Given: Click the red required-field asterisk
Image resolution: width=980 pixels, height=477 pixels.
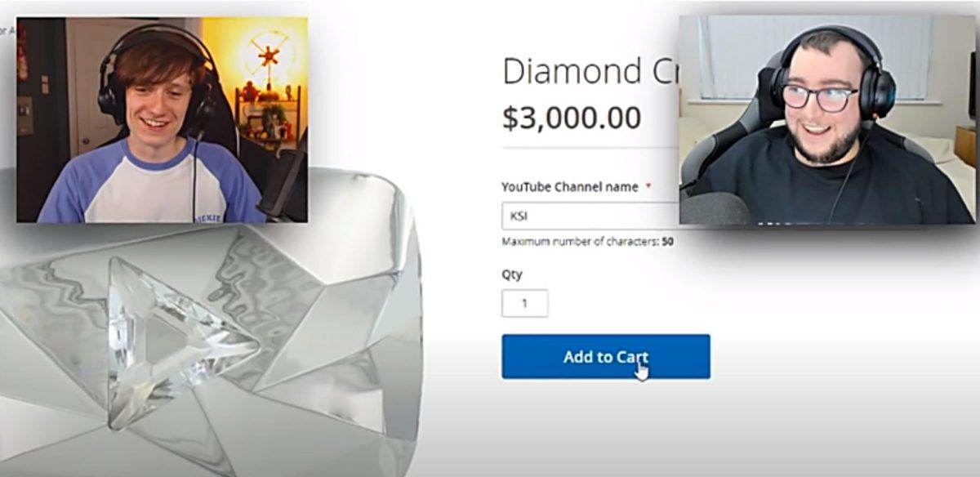Looking at the screenshot, I should 648,187.
